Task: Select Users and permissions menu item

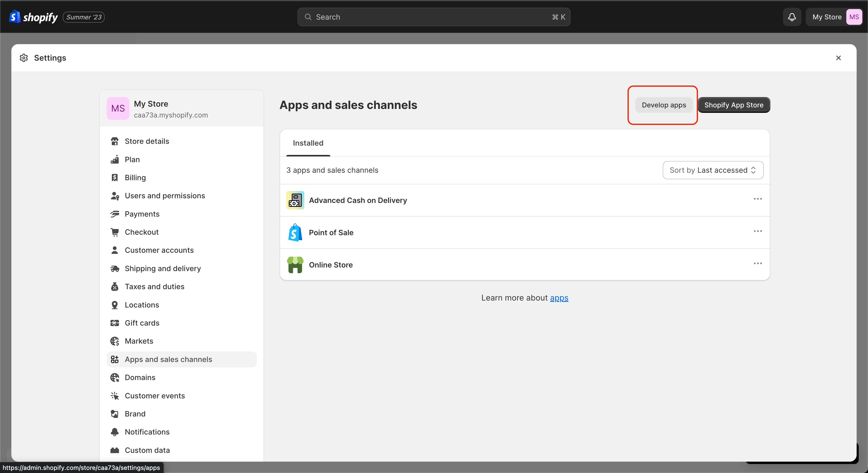Action: click(x=165, y=195)
